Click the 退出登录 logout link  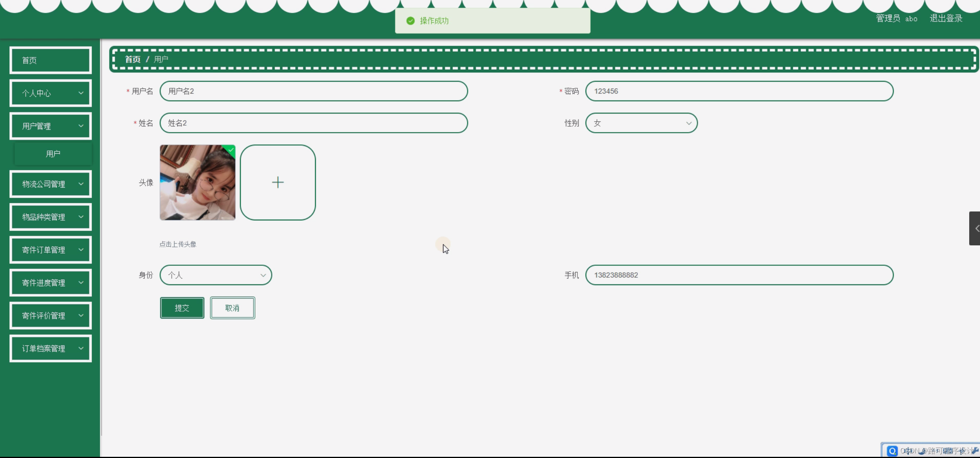pos(946,18)
